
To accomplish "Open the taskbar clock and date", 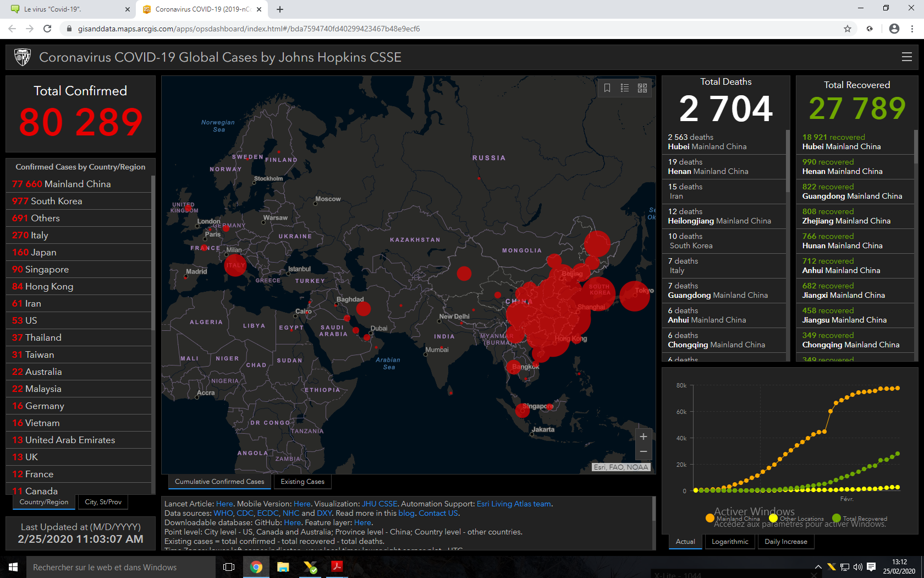I will tap(899, 567).
